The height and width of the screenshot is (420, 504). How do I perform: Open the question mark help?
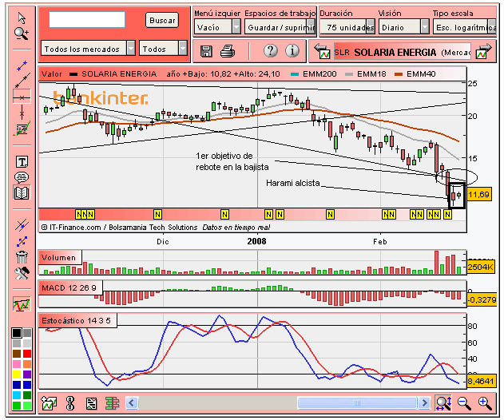click(271, 51)
